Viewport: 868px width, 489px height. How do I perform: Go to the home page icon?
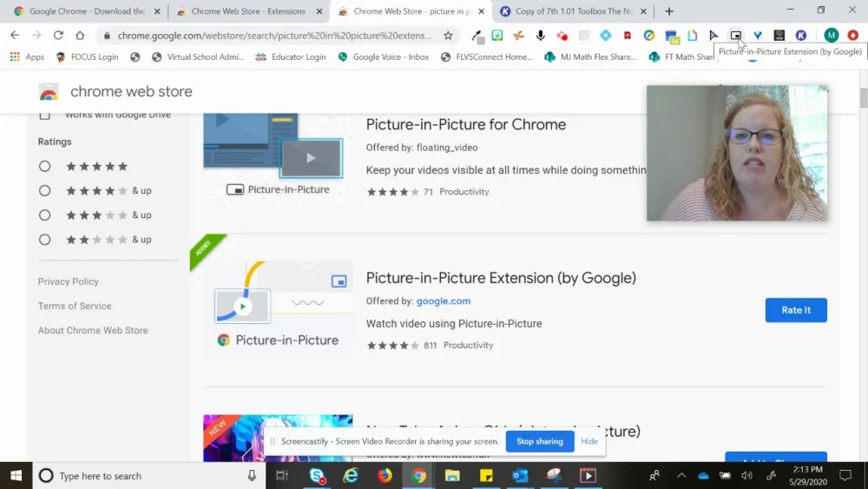click(x=80, y=36)
